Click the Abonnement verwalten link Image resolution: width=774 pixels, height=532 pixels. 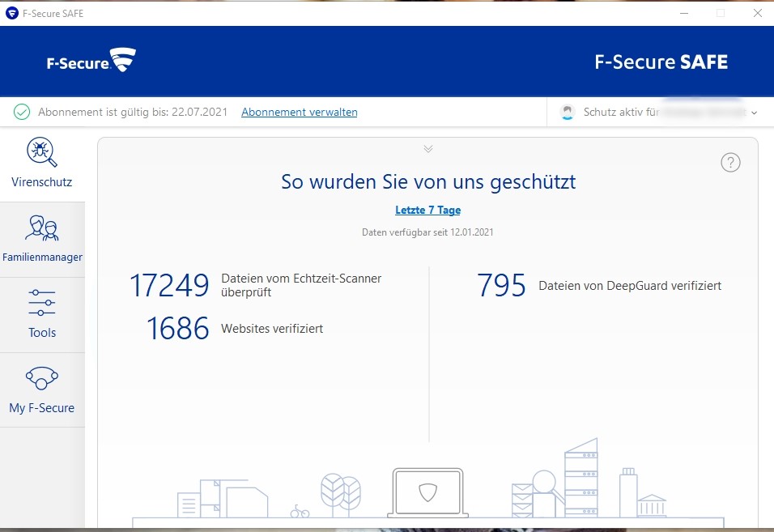tap(299, 112)
